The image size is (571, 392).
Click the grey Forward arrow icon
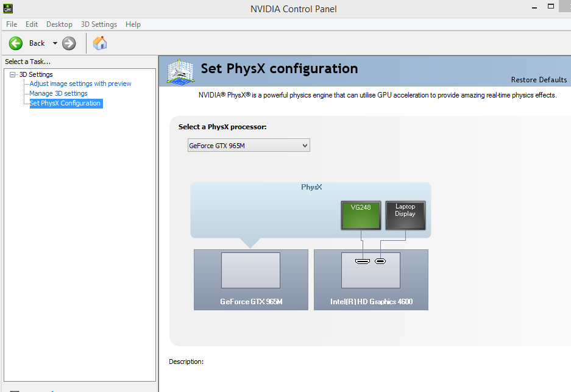69,43
